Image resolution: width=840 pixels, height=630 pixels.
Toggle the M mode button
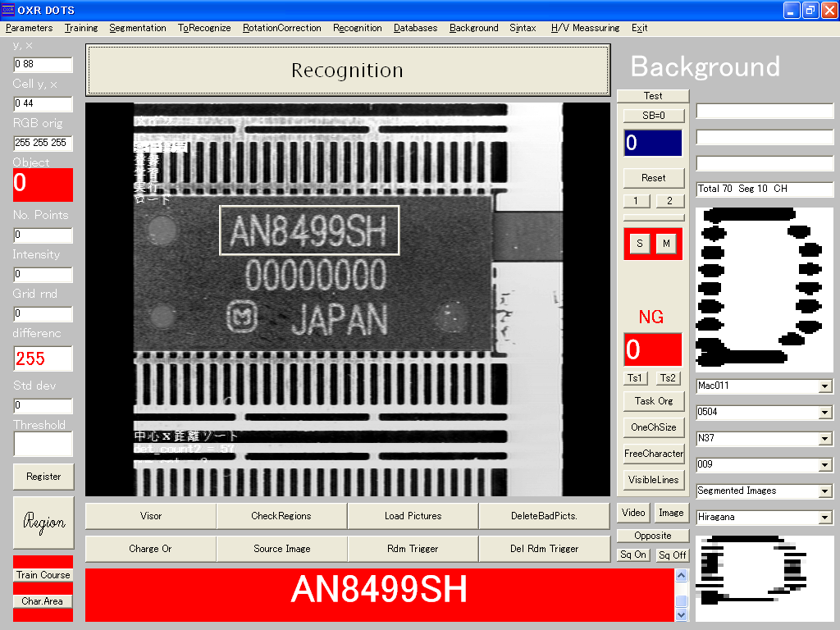[666, 244]
